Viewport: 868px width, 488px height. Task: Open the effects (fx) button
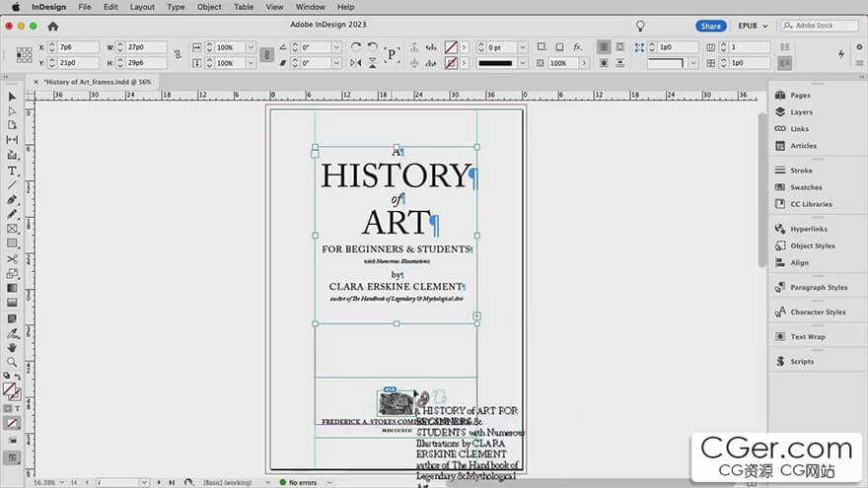577,47
